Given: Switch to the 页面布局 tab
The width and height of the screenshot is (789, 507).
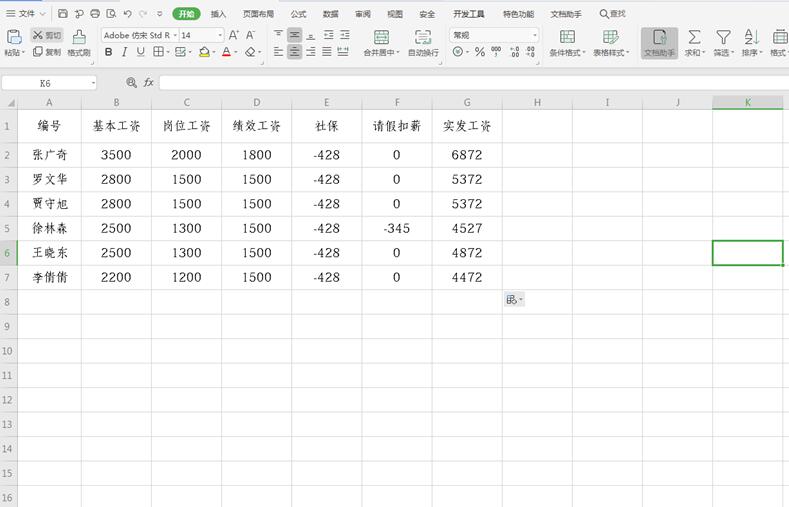Looking at the screenshot, I should tap(258, 14).
